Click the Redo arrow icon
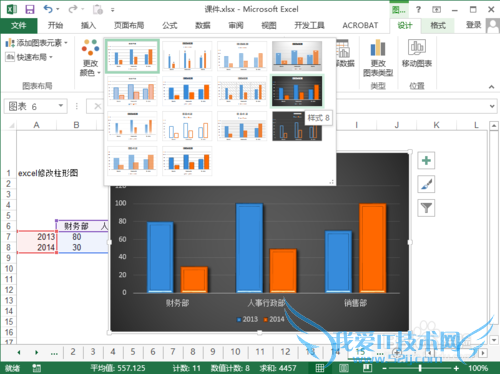This screenshot has width=500, height=374. point(73,9)
